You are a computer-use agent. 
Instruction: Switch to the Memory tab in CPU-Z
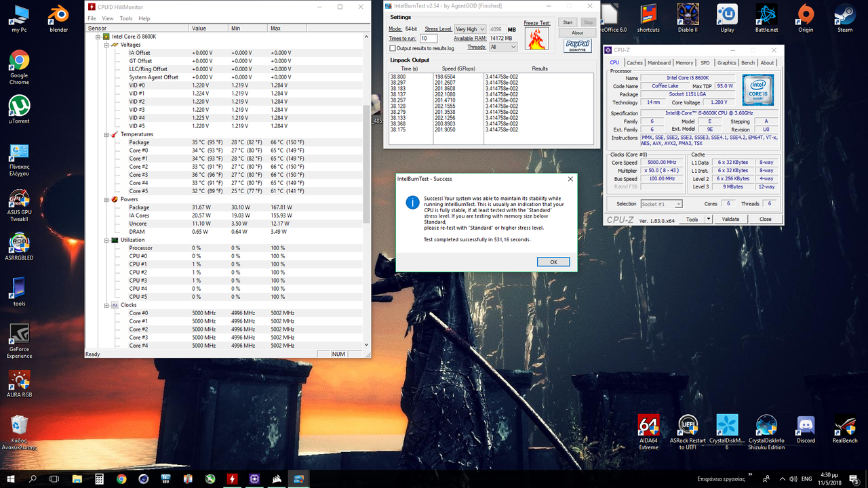[685, 62]
